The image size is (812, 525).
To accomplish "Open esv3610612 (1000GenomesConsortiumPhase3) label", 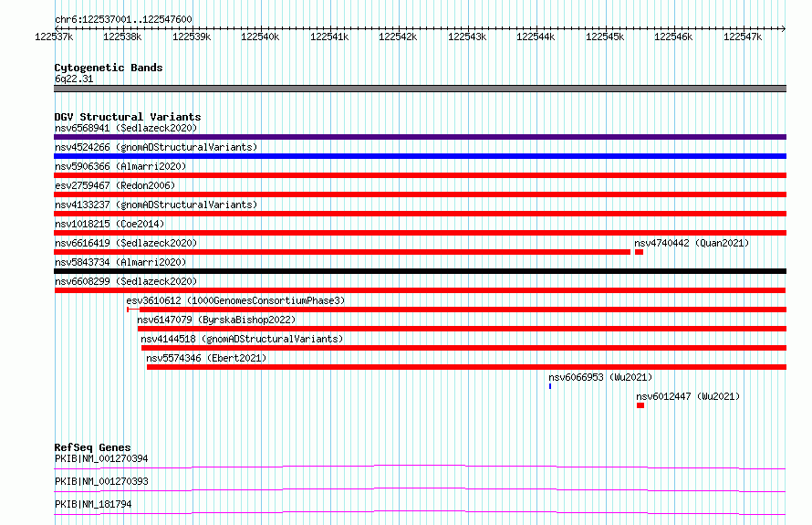I will click(235, 300).
